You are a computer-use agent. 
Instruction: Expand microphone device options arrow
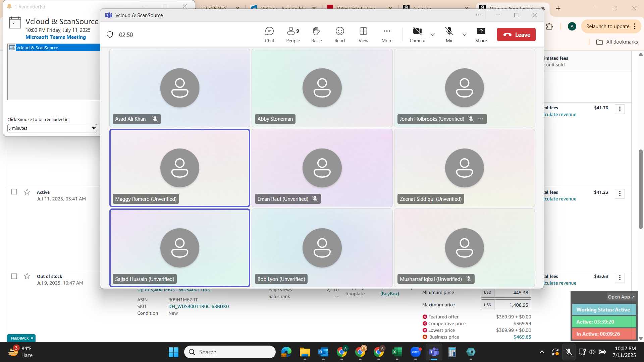click(464, 35)
